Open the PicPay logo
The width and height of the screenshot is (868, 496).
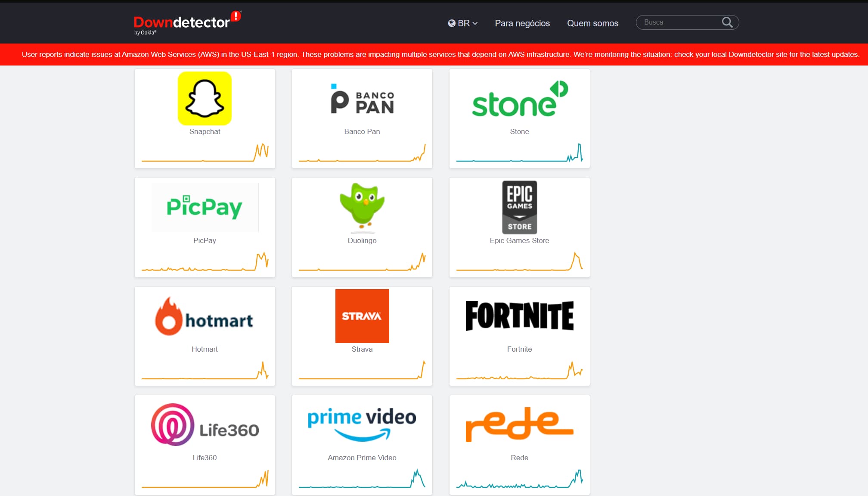pos(205,207)
